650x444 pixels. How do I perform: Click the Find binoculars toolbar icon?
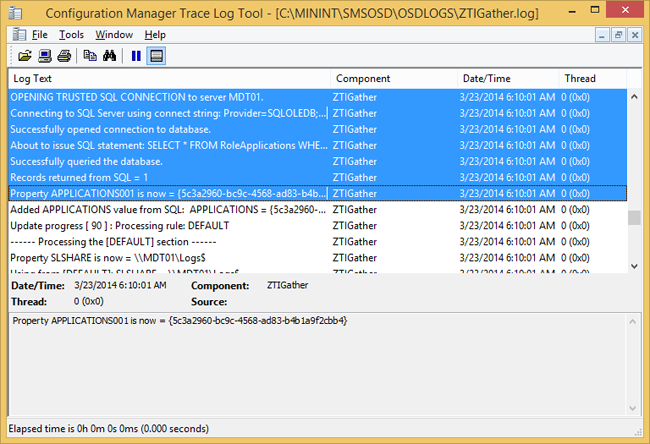click(110, 56)
